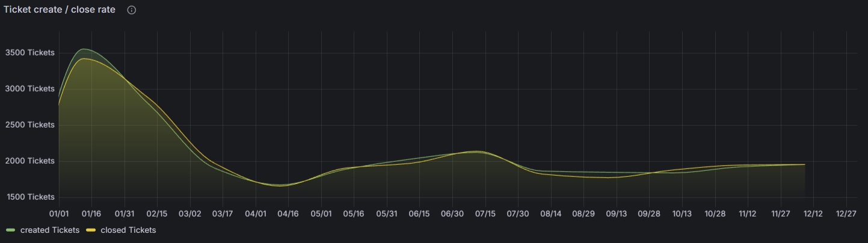Click the 12/27 date on the x-axis
Image resolution: width=868 pixels, height=243 pixels.
(846, 214)
